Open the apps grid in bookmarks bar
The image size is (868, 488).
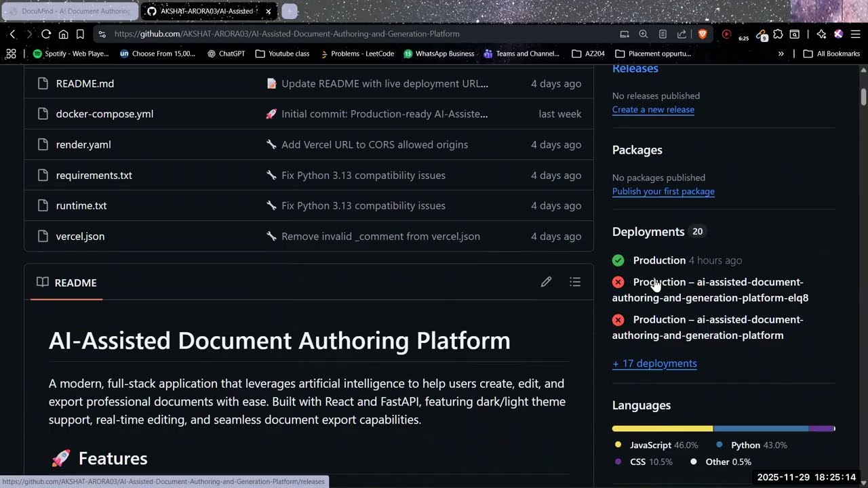[11, 54]
